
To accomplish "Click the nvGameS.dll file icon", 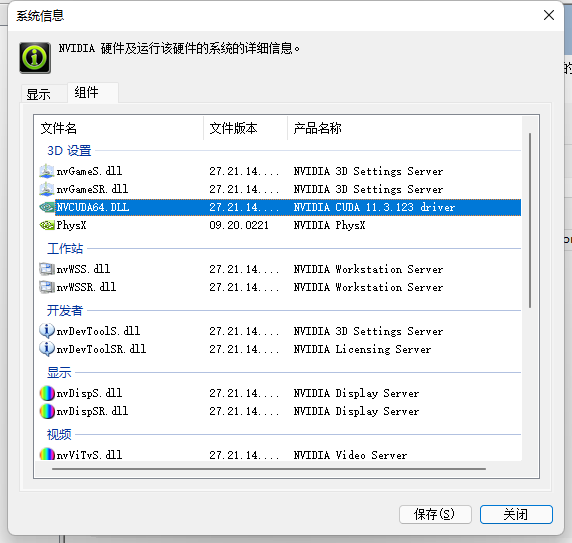I will click(47, 171).
